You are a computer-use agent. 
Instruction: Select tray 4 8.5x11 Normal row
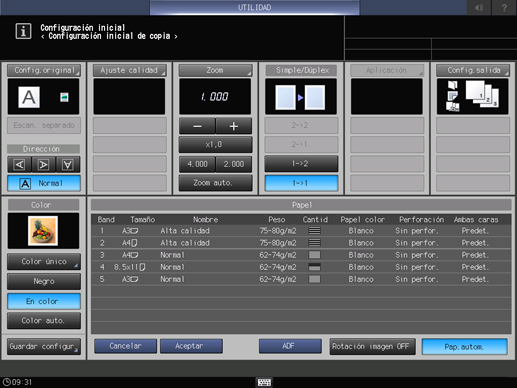click(x=301, y=267)
